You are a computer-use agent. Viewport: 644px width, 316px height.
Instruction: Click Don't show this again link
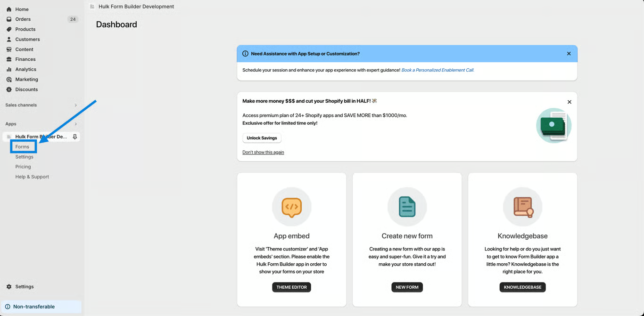pos(263,152)
